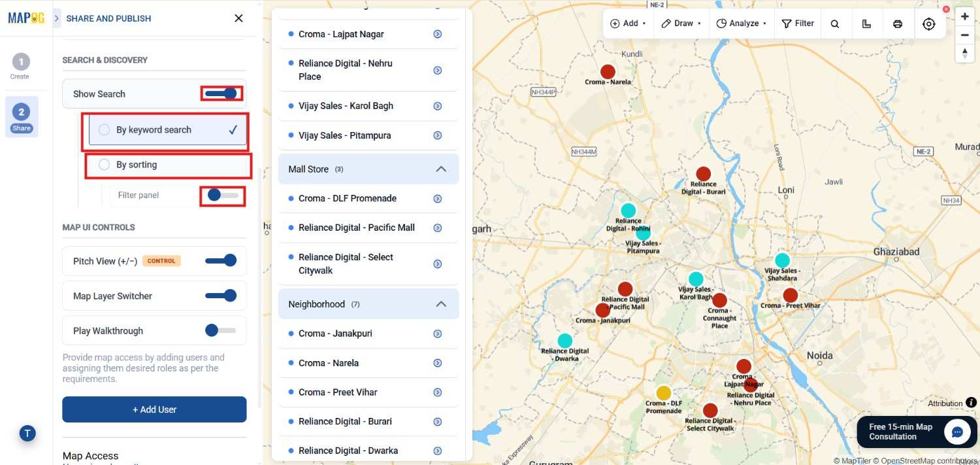980x465 pixels.
Task: Select Croma - Janakpuri list entry text
Action: pos(335,334)
